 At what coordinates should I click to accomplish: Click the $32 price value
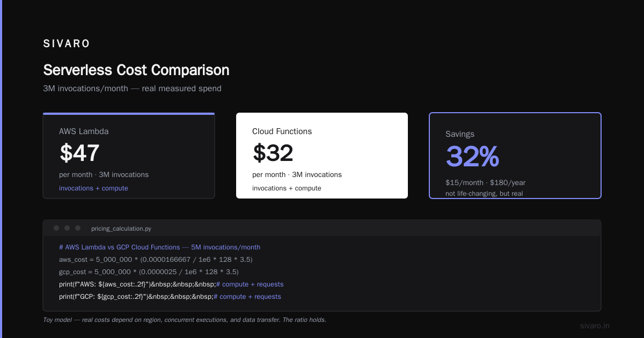tap(273, 153)
